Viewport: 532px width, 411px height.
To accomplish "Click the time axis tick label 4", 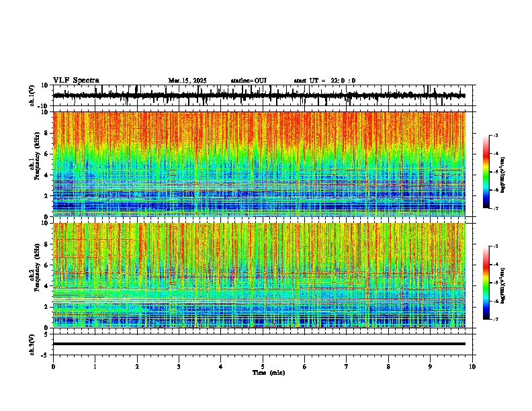I will pyautogui.click(x=221, y=367).
